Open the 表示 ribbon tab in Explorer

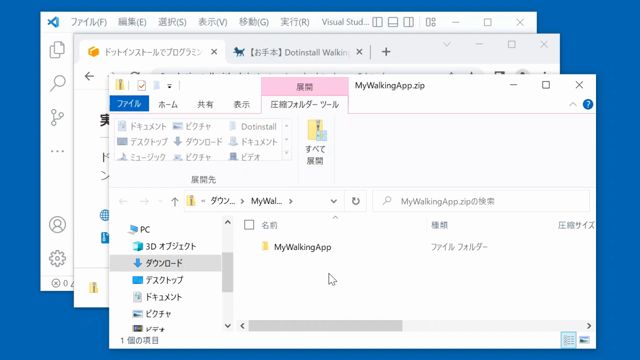click(x=241, y=104)
